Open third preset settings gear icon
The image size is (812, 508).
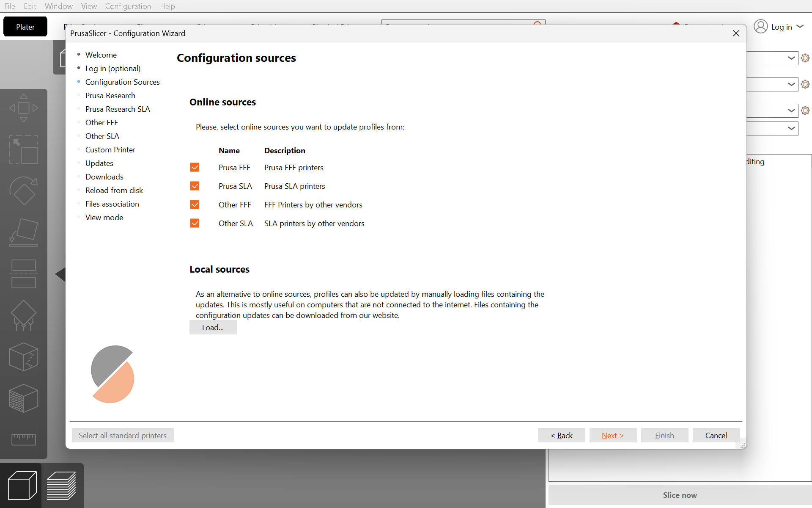tap(805, 110)
